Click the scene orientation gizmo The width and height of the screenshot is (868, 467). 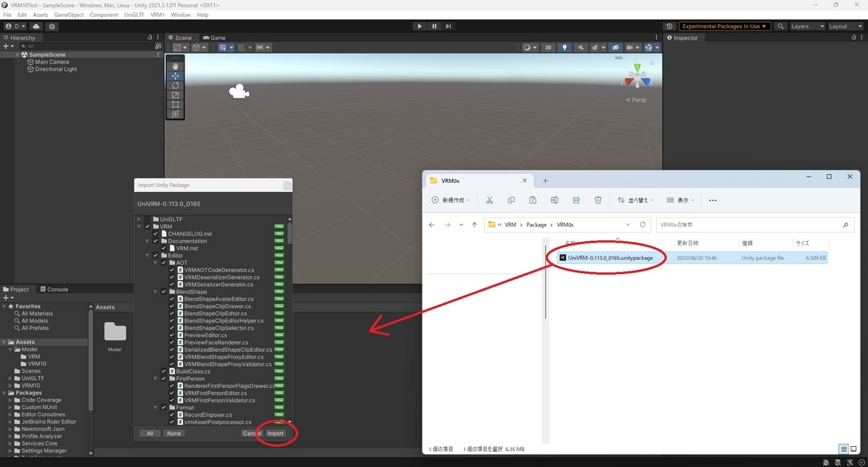[x=638, y=77]
